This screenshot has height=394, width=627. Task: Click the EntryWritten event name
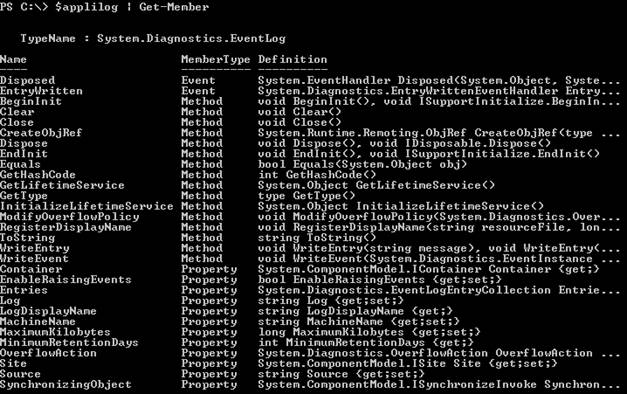tap(42, 91)
